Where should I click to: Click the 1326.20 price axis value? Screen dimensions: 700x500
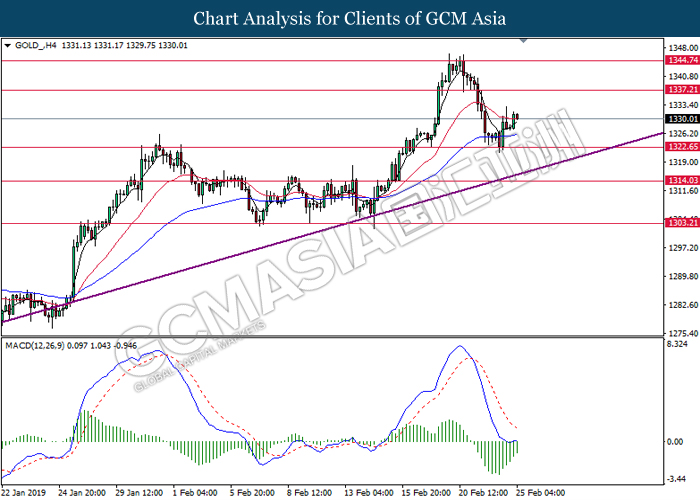pyautogui.click(x=683, y=133)
